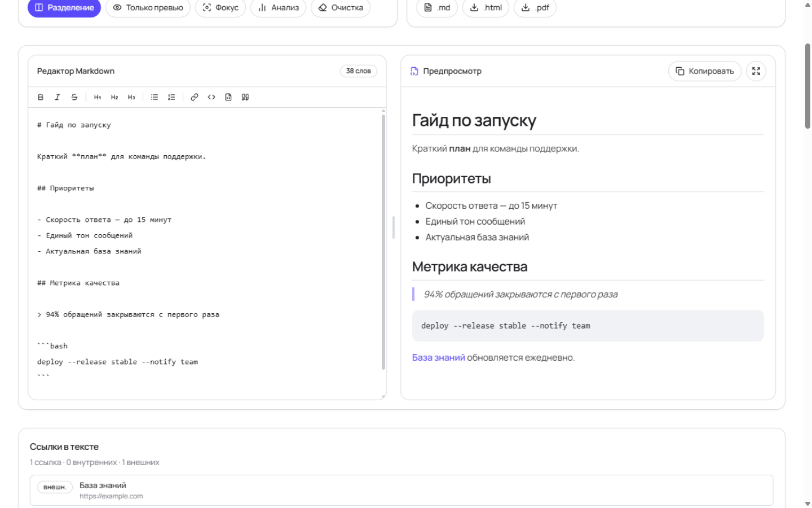Open the База знаний link in preview
Screen dimensions: 812x508
(x=439, y=357)
